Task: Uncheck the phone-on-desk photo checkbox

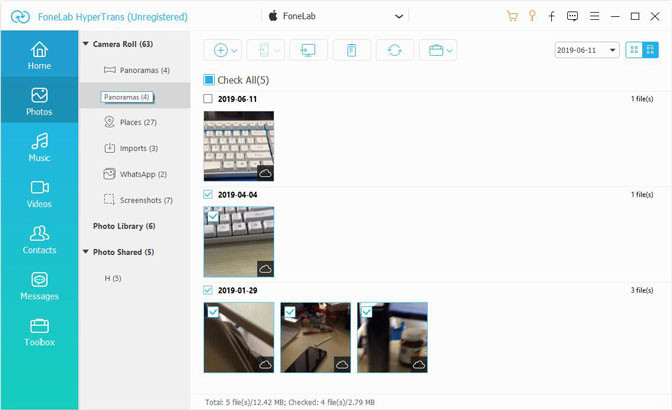Action: coord(290,311)
